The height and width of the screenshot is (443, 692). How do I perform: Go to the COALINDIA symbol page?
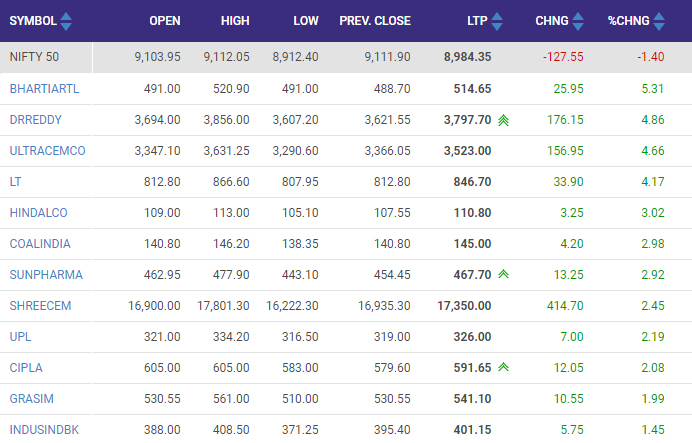(x=38, y=244)
